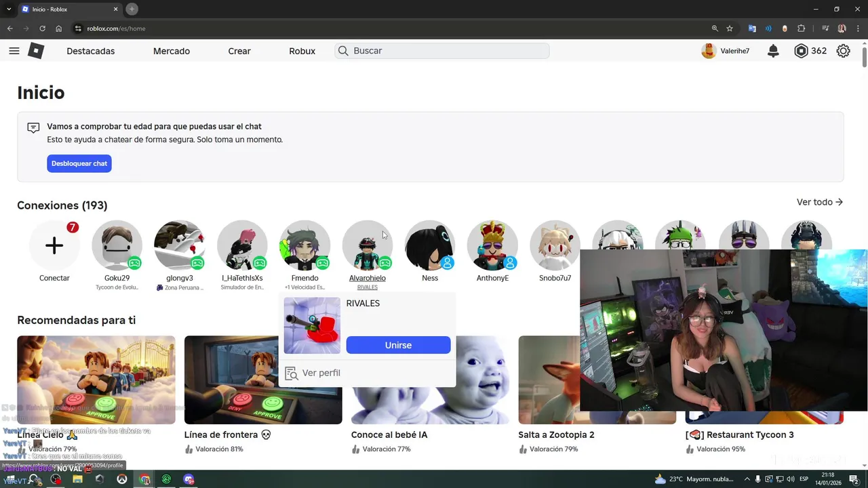Click the 'Conexiones (193)' heading
This screenshot has height=488, width=868.
62,205
